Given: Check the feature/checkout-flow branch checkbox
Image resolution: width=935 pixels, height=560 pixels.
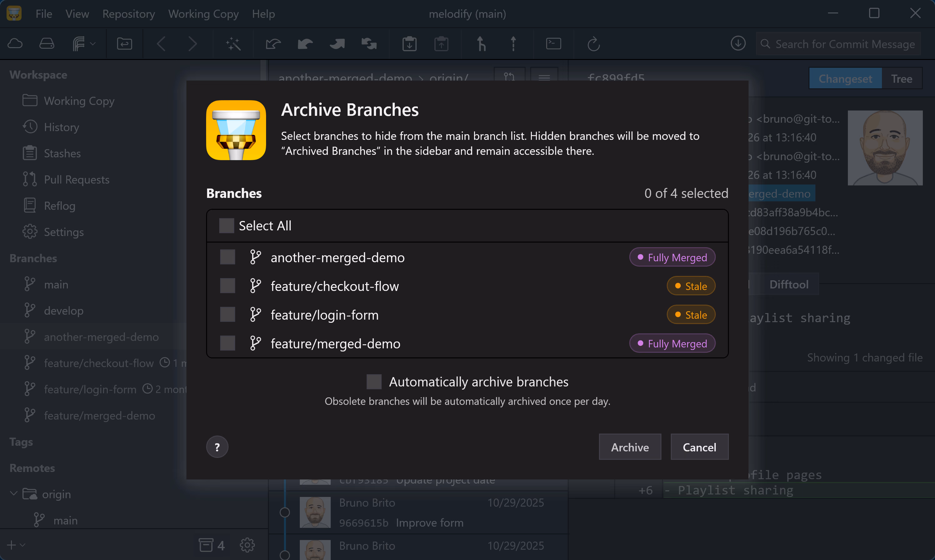Looking at the screenshot, I should [227, 286].
